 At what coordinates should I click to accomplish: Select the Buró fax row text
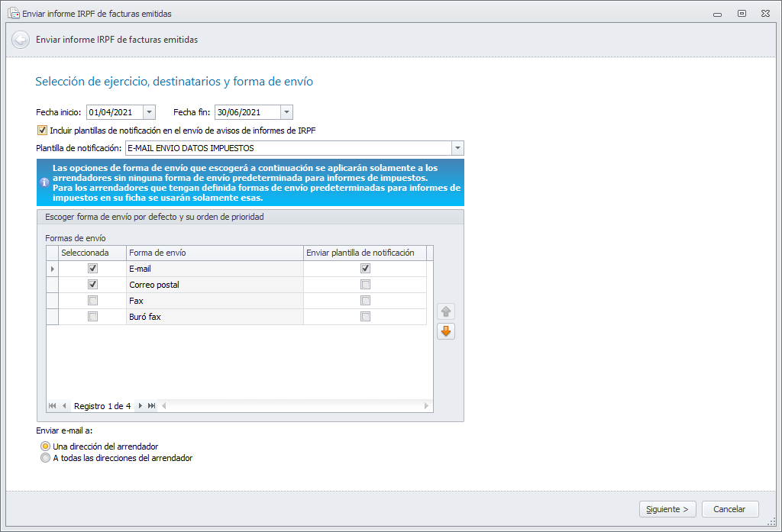(145, 317)
